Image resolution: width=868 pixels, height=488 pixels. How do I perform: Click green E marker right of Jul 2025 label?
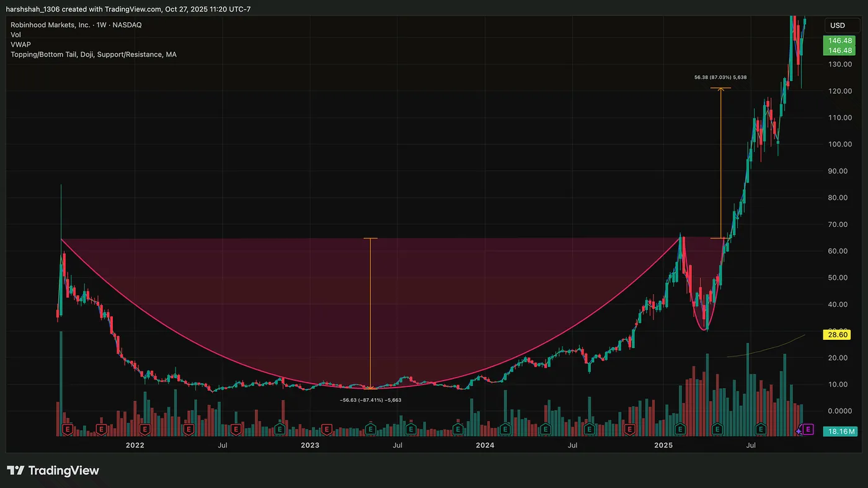point(761,428)
